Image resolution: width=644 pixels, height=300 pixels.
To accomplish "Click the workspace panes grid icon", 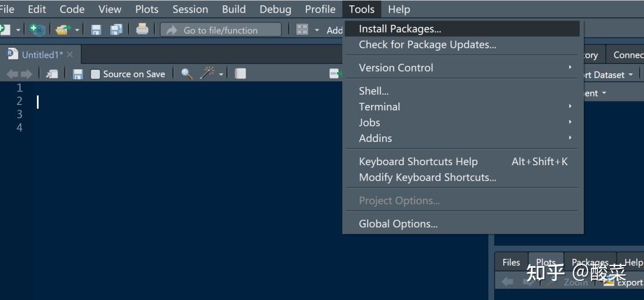I will click(x=302, y=30).
